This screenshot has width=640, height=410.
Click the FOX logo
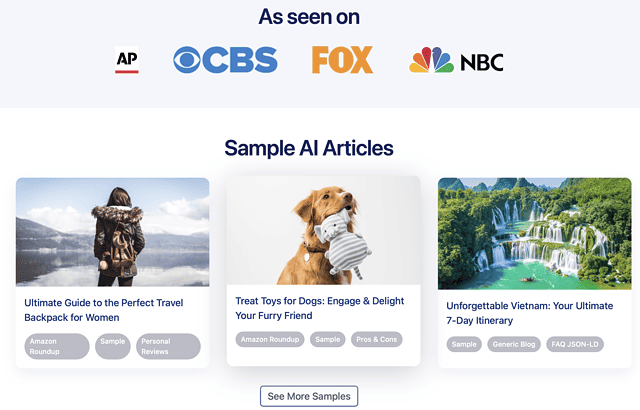point(342,60)
